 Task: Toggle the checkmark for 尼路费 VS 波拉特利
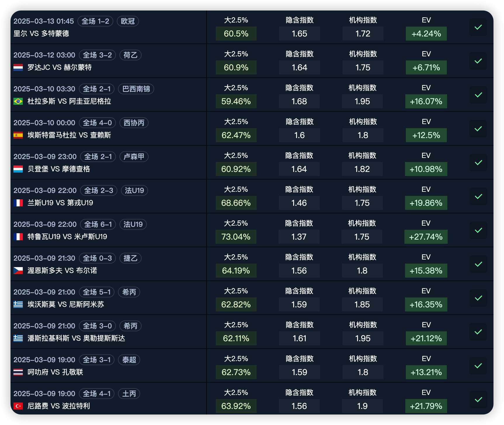[478, 400]
